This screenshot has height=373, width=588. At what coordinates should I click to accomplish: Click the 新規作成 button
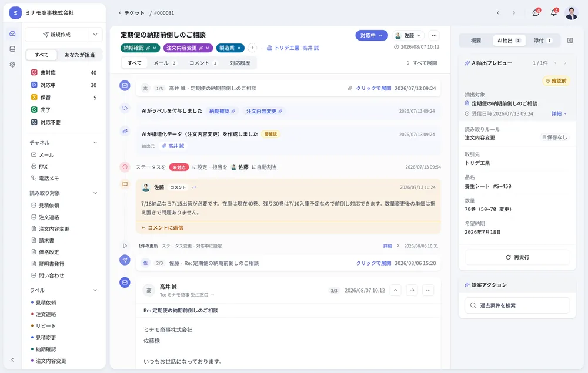[56, 35]
